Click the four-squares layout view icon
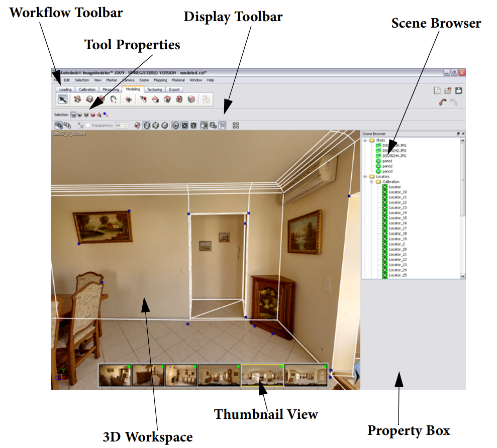The width and height of the screenshot is (497, 448). (236, 126)
